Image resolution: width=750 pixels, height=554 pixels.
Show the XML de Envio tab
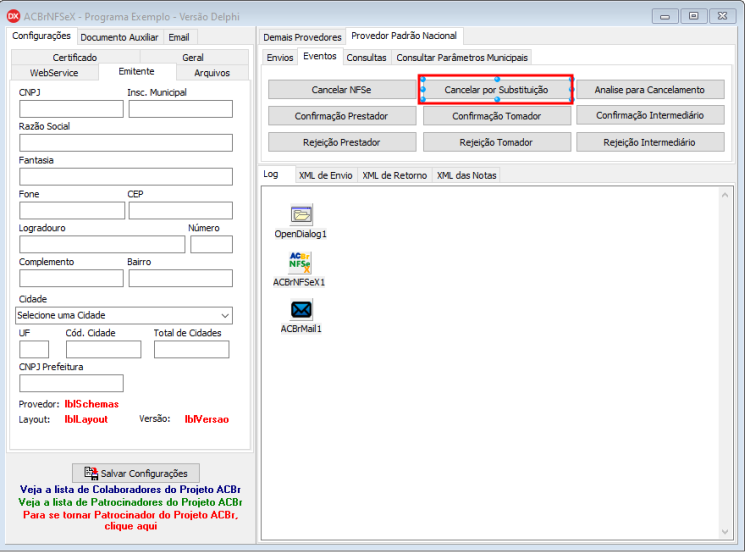tap(326, 176)
